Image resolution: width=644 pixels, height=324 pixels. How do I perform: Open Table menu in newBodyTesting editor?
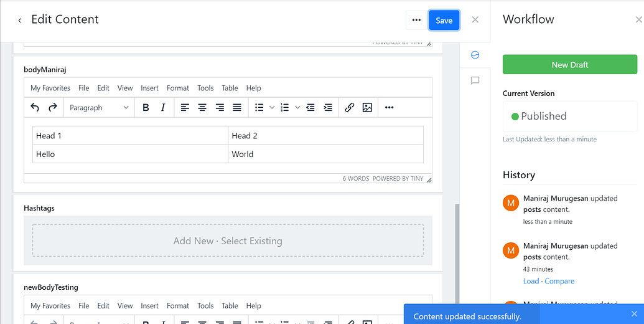point(230,305)
